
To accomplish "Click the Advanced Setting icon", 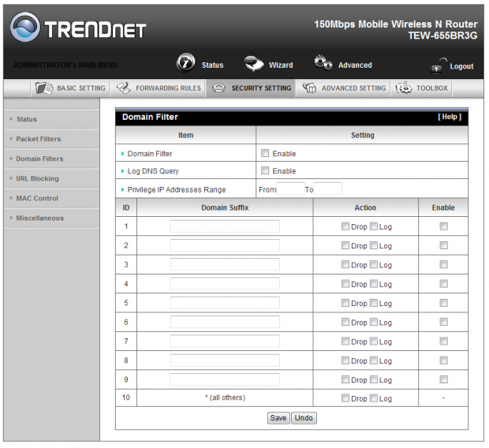I will coord(309,88).
